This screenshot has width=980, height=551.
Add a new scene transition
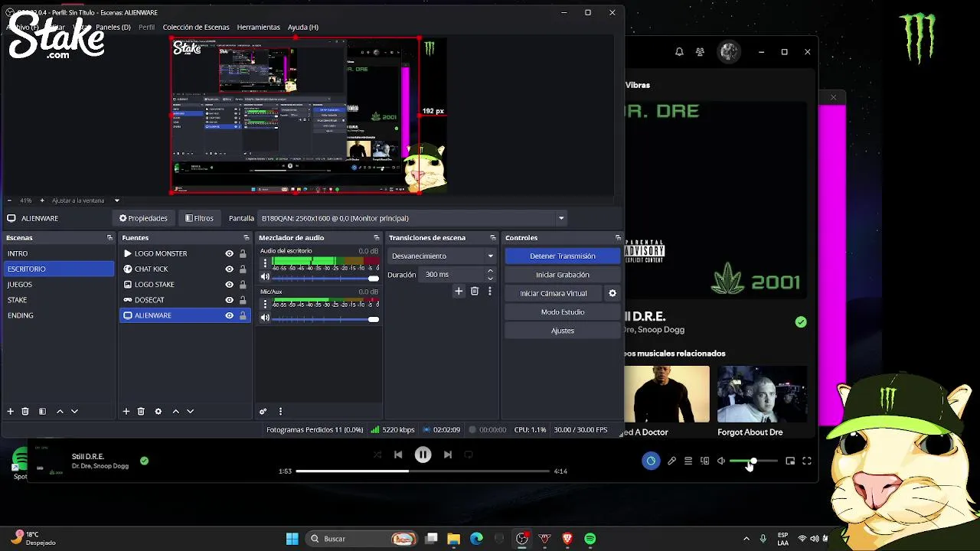[x=459, y=291]
